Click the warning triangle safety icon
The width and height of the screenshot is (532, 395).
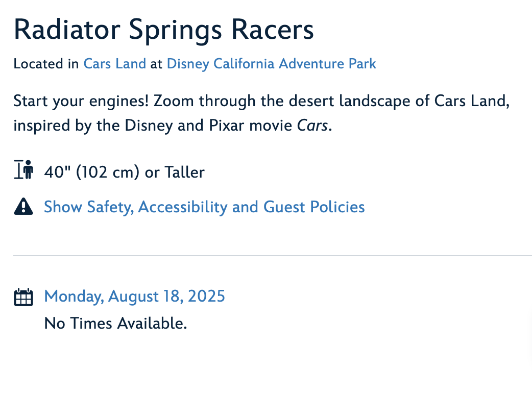(23, 207)
